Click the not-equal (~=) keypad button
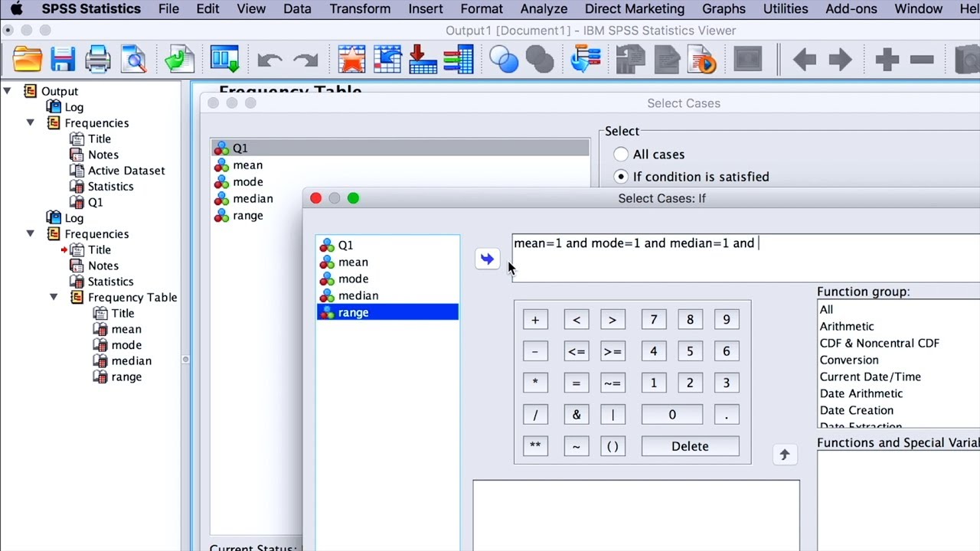This screenshot has height=551, width=980. [612, 383]
